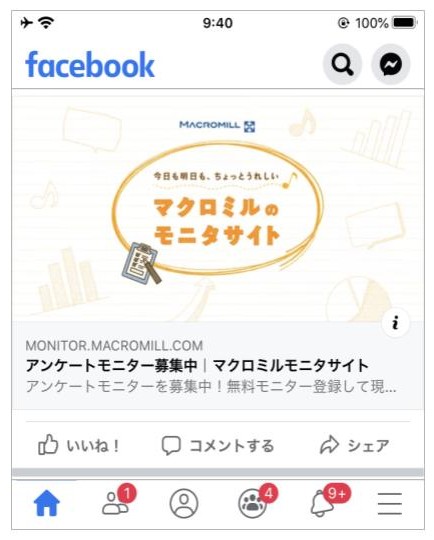Tap the speech bubble comment icon
Viewport: 434px width, 540px height.
pos(171,446)
